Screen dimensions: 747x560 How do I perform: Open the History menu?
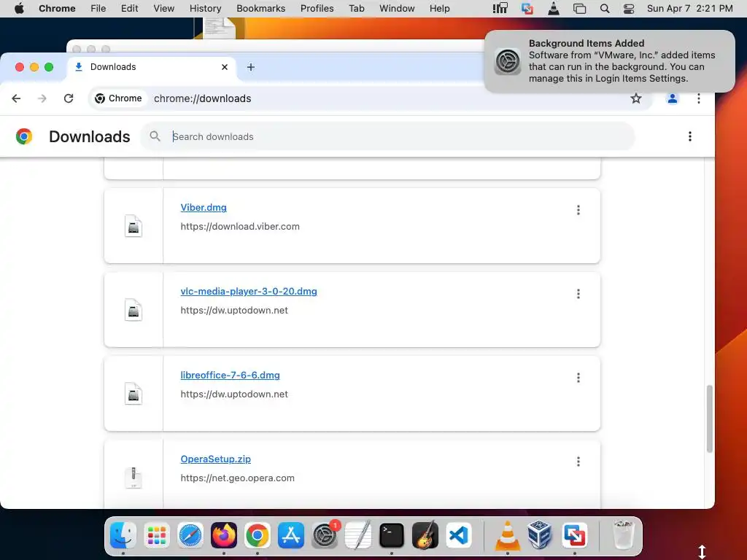click(x=205, y=9)
